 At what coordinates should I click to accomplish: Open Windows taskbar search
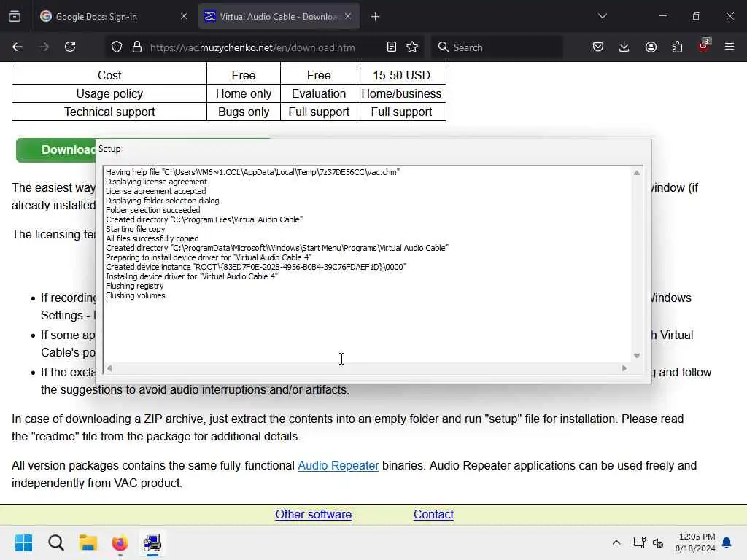click(55, 542)
